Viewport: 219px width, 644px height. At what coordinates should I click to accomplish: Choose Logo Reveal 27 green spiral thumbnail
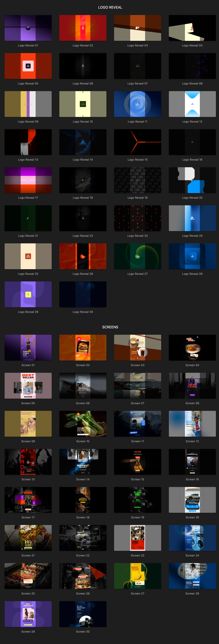point(138,256)
